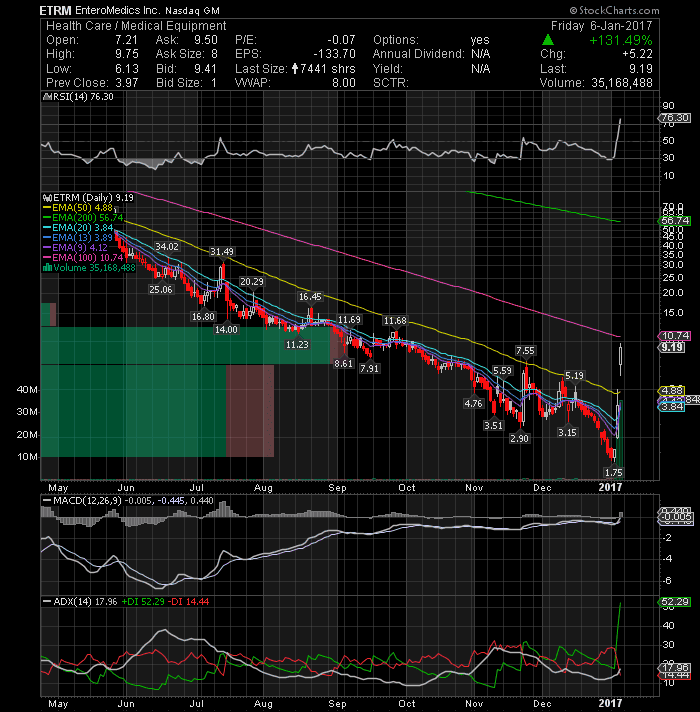The image size is (700, 712).
Task: Click the candlestick icon before ETRM (Daily)
Action: [47, 198]
